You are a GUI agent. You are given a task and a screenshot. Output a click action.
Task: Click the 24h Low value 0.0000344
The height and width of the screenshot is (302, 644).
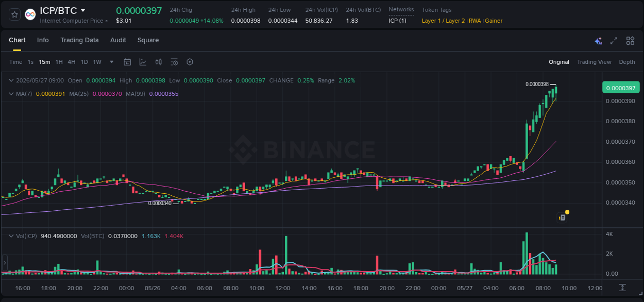pos(283,21)
